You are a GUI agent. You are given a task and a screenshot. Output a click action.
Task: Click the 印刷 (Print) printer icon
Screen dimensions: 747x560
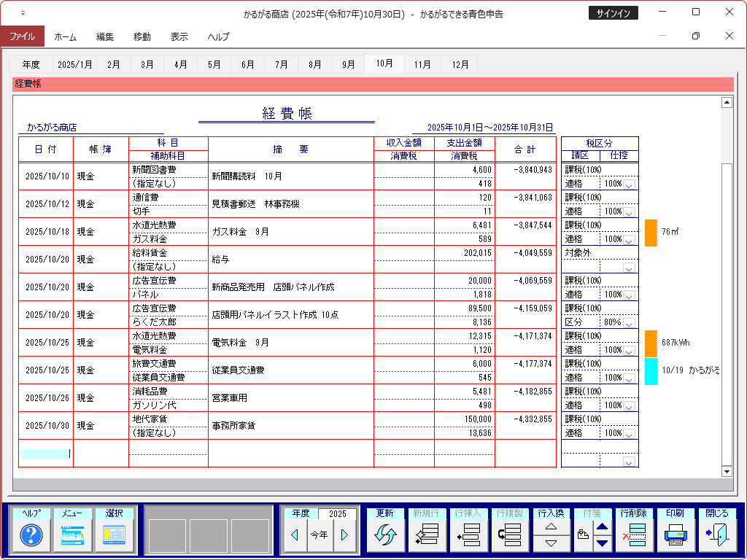tap(675, 535)
